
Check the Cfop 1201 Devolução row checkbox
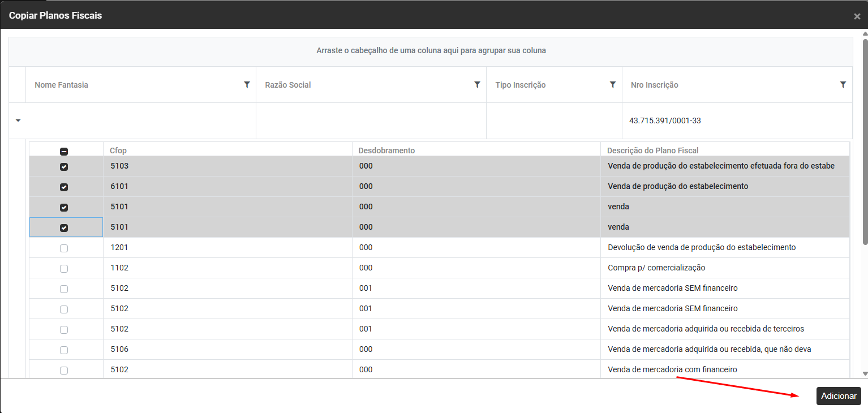click(x=64, y=248)
